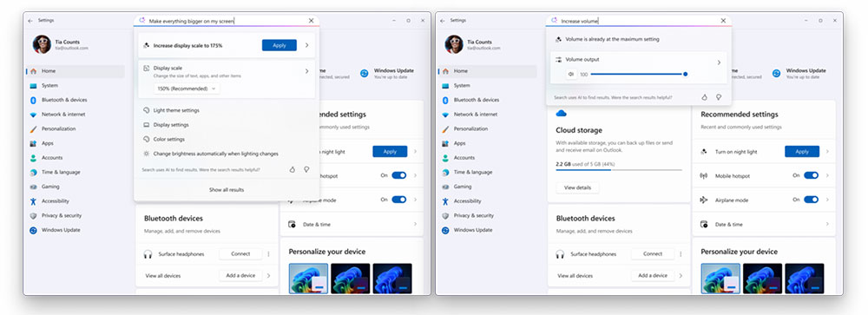868x315 pixels.
Task: Click 'Add a device' in right window
Action: [653, 275]
